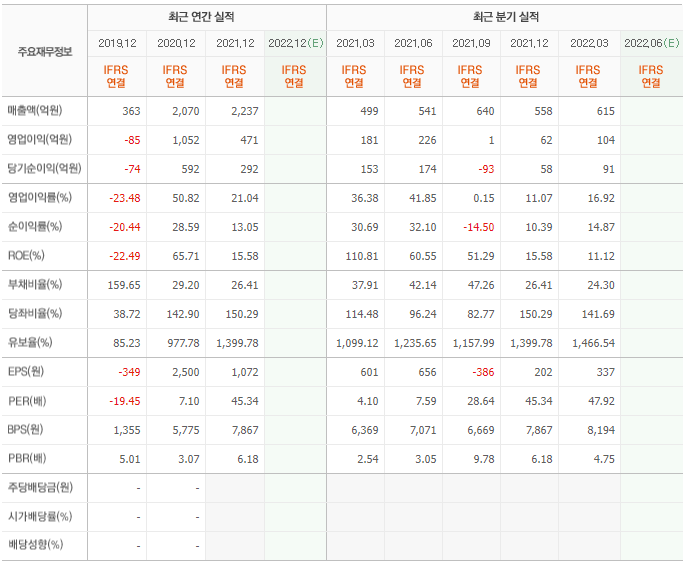This screenshot has height=561, width=687.
Task: Select the 주요재무정보 header cell
Action: pos(45,52)
